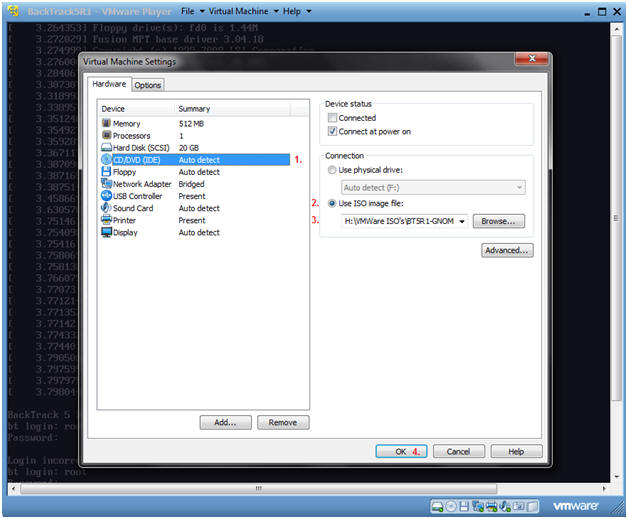
Task: Click the CD/DVD status icon in the VMware bar
Action: [x=451, y=507]
